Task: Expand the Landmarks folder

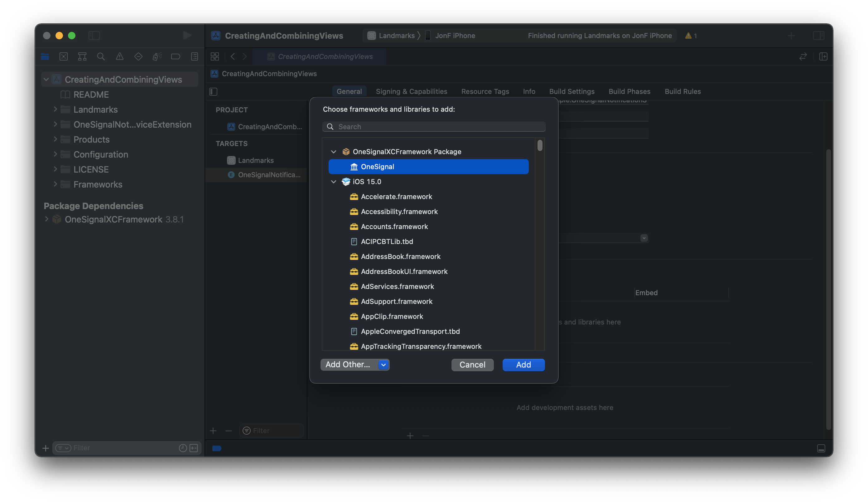Action: coord(55,109)
